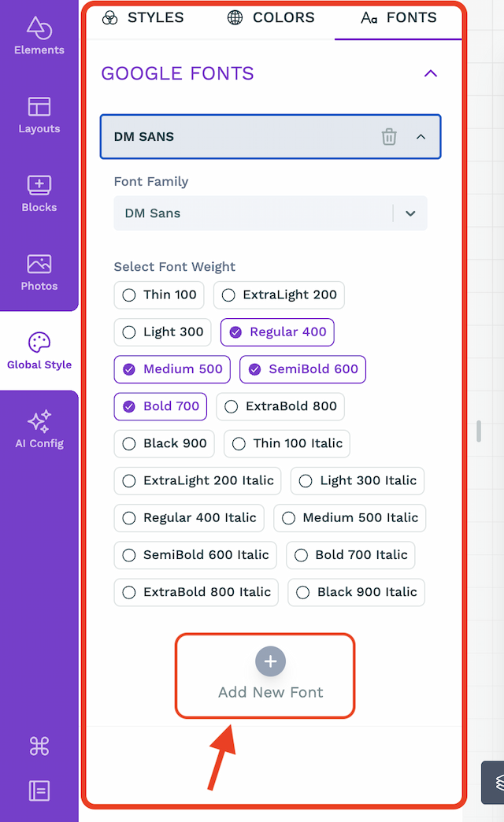
Task: Open the Font Family DM Sans dropdown
Action: click(x=271, y=213)
